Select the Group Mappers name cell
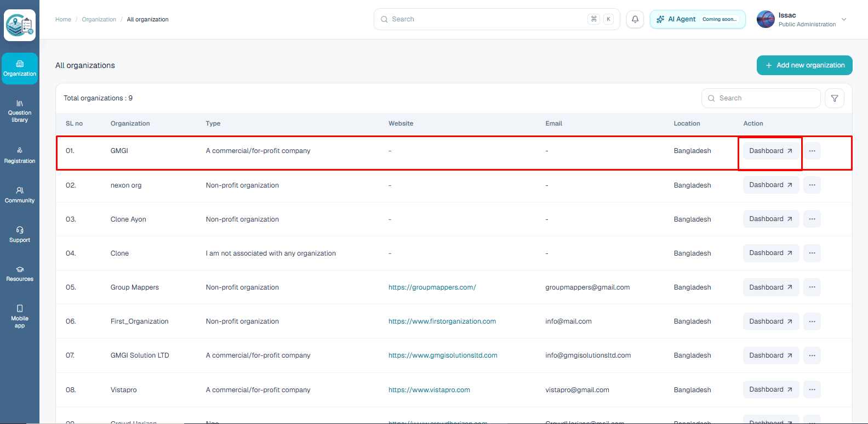This screenshot has height=424, width=868. [x=135, y=287]
